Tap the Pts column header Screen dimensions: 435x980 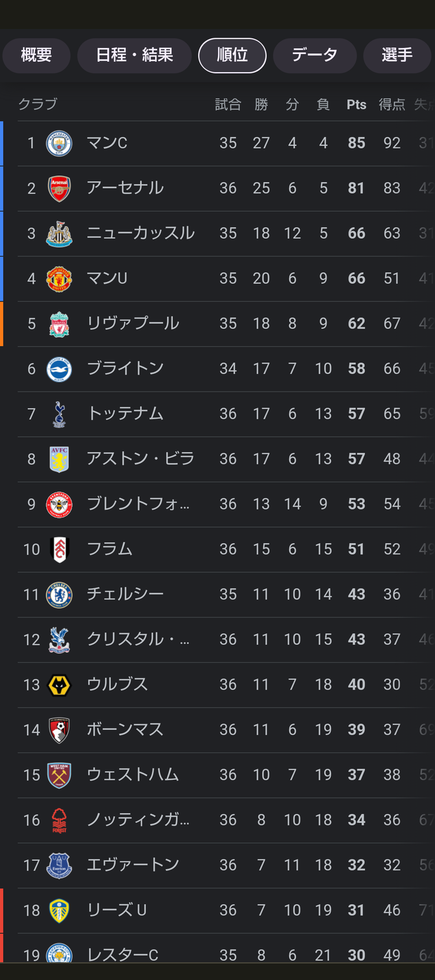pos(356,105)
